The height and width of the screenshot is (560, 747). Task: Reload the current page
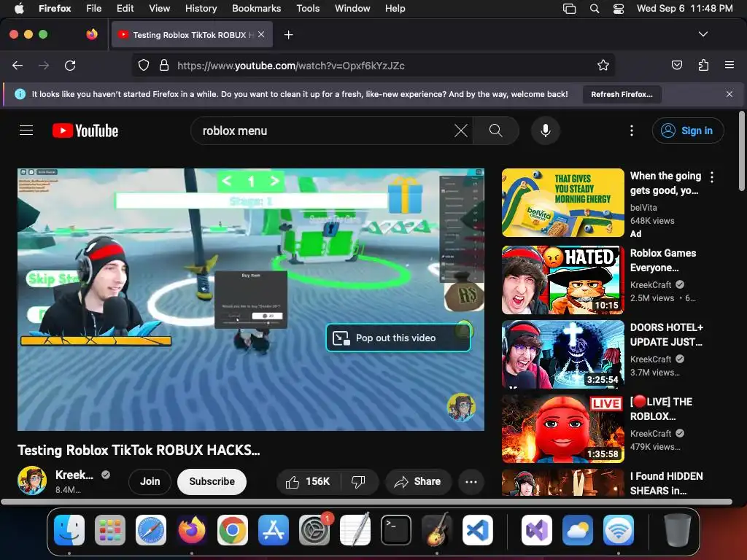[70, 66]
